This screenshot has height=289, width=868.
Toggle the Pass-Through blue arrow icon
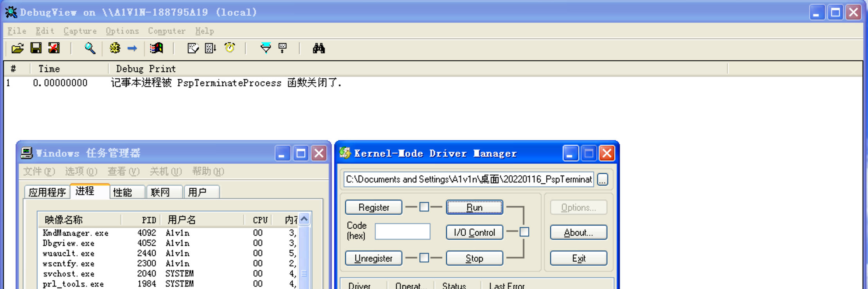point(132,48)
